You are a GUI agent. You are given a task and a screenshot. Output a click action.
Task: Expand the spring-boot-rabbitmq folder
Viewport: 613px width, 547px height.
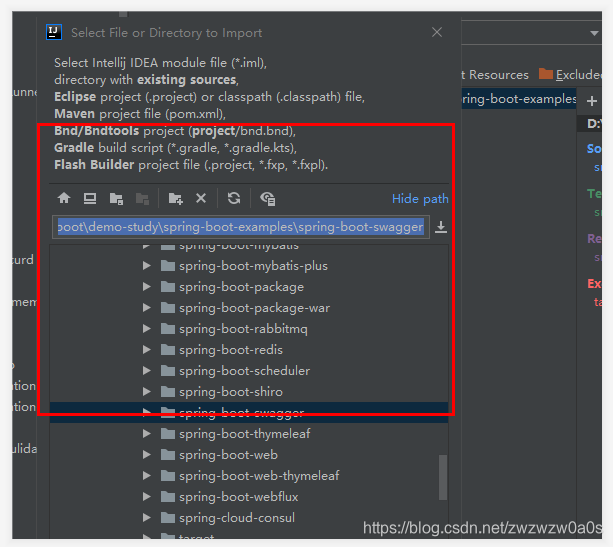147,329
